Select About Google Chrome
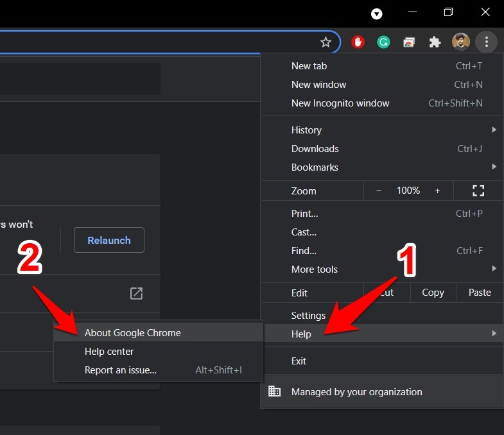This screenshot has width=504, height=435. click(158, 333)
